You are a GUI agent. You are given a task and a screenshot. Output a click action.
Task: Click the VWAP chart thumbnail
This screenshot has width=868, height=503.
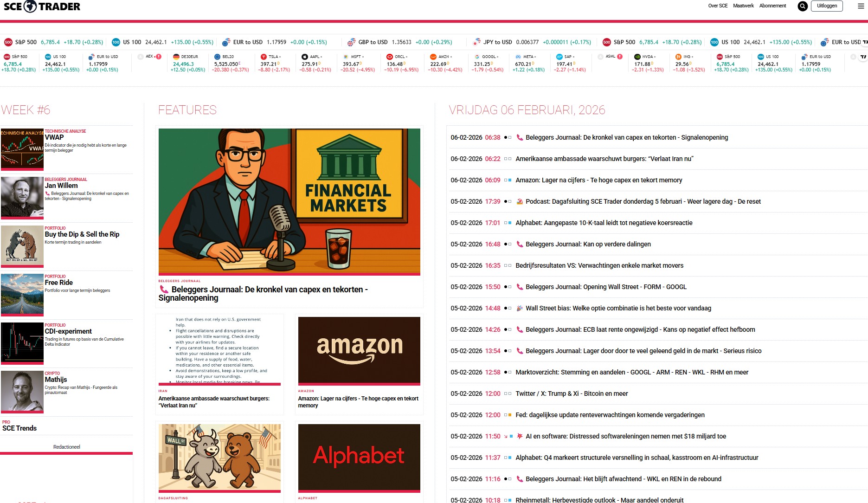tap(22, 149)
